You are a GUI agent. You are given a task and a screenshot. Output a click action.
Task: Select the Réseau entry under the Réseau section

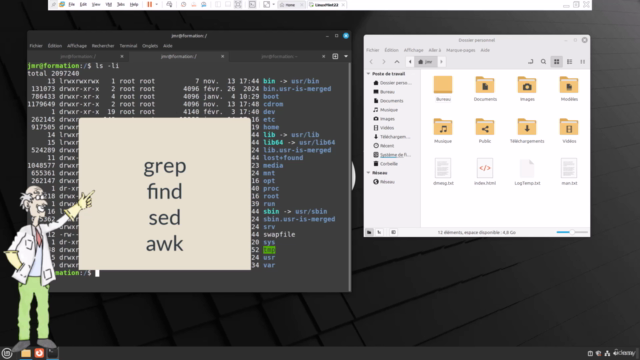pos(384,182)
